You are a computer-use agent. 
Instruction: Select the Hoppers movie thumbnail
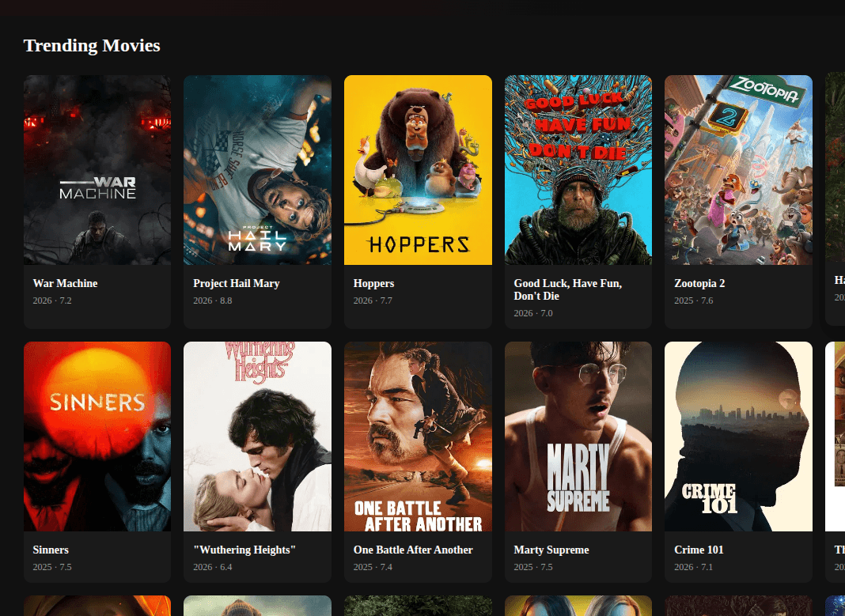tap(418, 169)
